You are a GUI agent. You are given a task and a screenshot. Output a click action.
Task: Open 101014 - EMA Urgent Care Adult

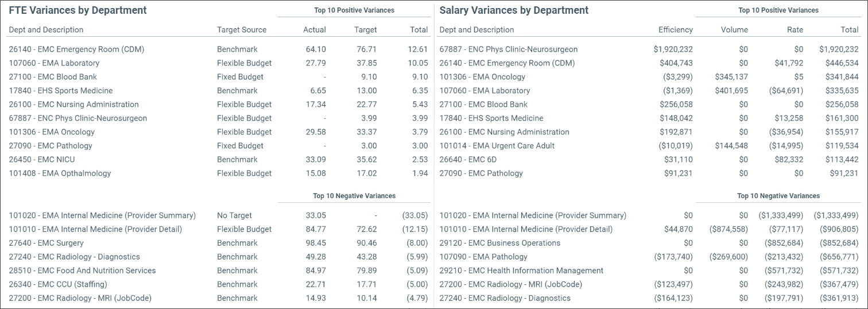(497, 146)
